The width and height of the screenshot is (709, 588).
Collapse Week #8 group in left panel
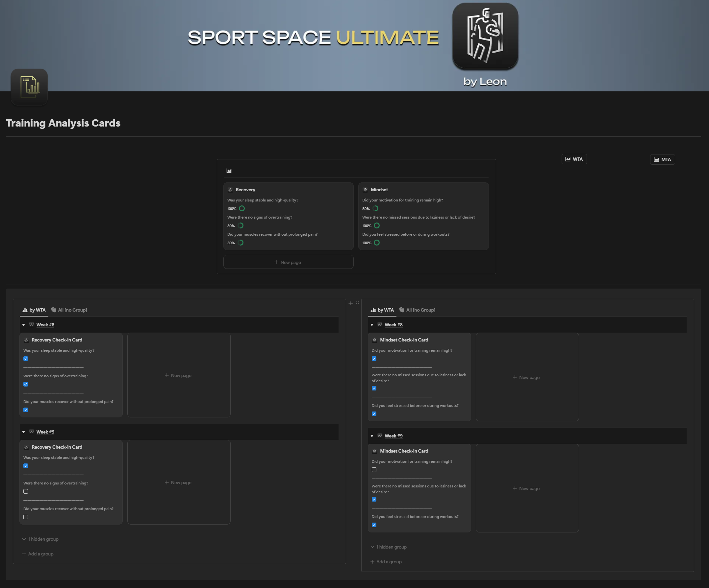23,325
